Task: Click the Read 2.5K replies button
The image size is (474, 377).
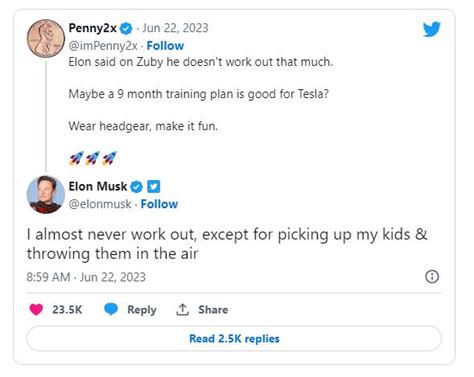Action: (234, 338)
